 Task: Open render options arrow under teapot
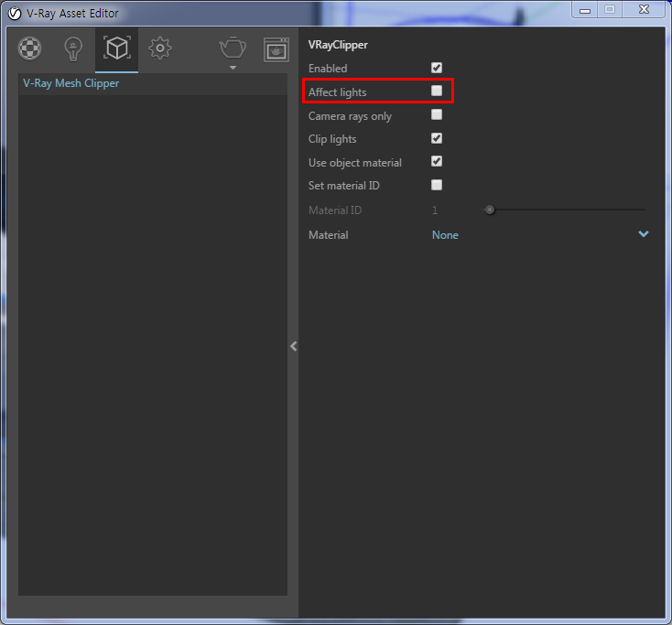click(x=233, y=68)
